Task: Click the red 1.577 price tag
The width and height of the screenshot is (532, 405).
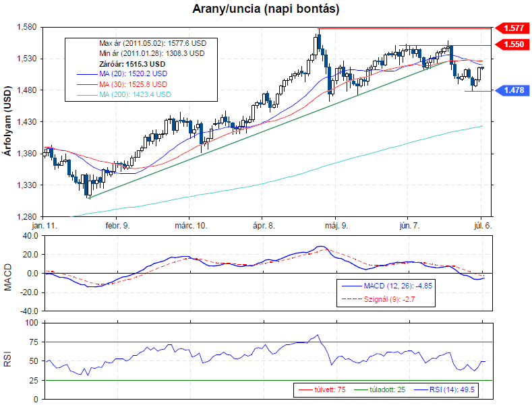Action: click(x=512, y=28)
